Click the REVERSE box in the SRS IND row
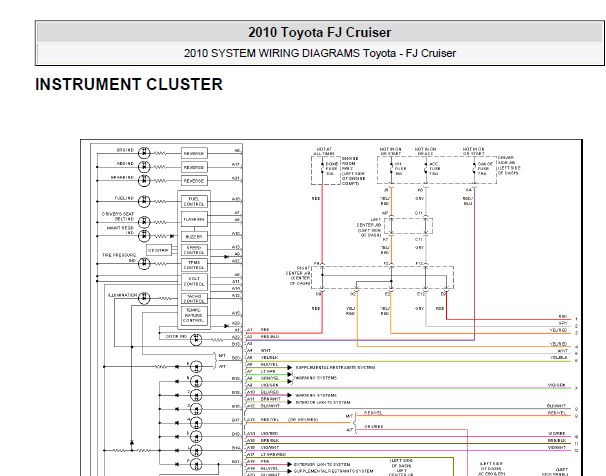The image size is (606, 476). [194, 153]
